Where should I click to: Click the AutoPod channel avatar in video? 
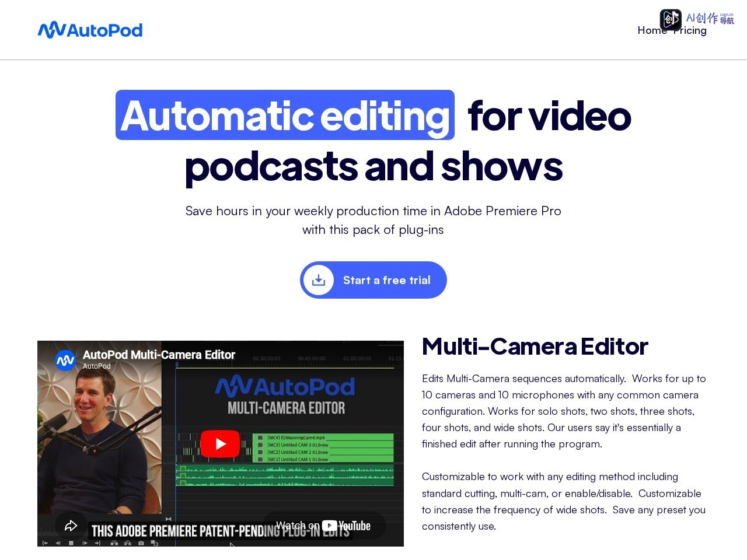[x=65, y=360]
